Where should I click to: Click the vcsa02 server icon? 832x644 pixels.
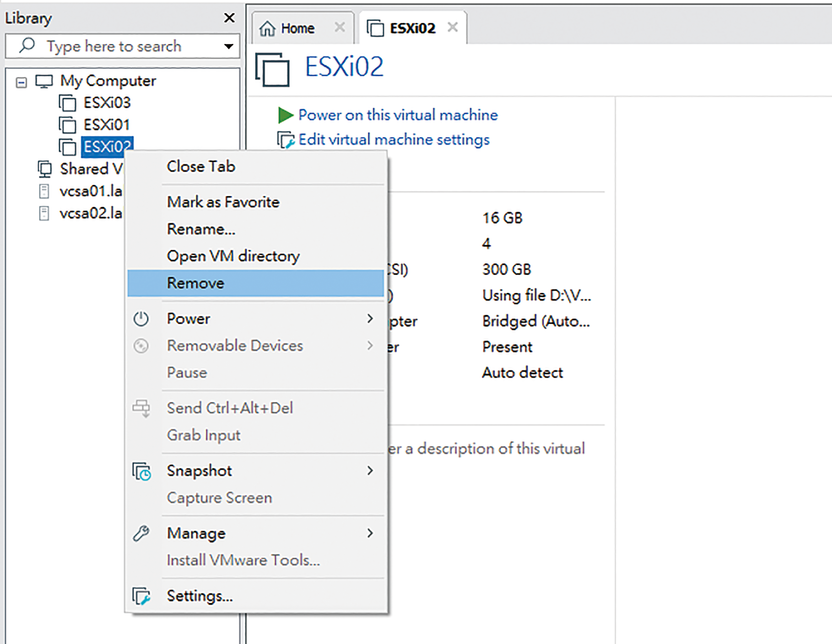click(x=44, y=213)
